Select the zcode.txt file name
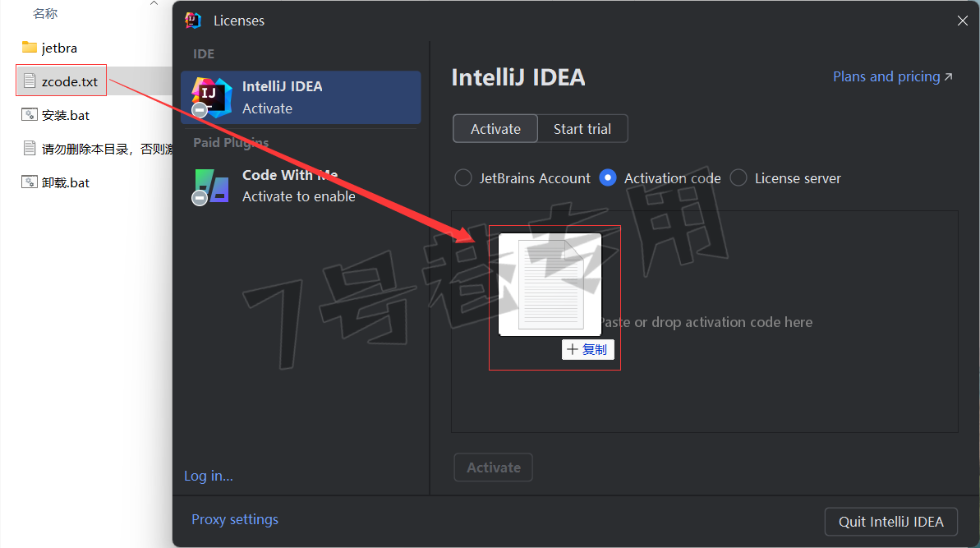Viewport: 980px width, 548px height. click(x=70, y=82)
